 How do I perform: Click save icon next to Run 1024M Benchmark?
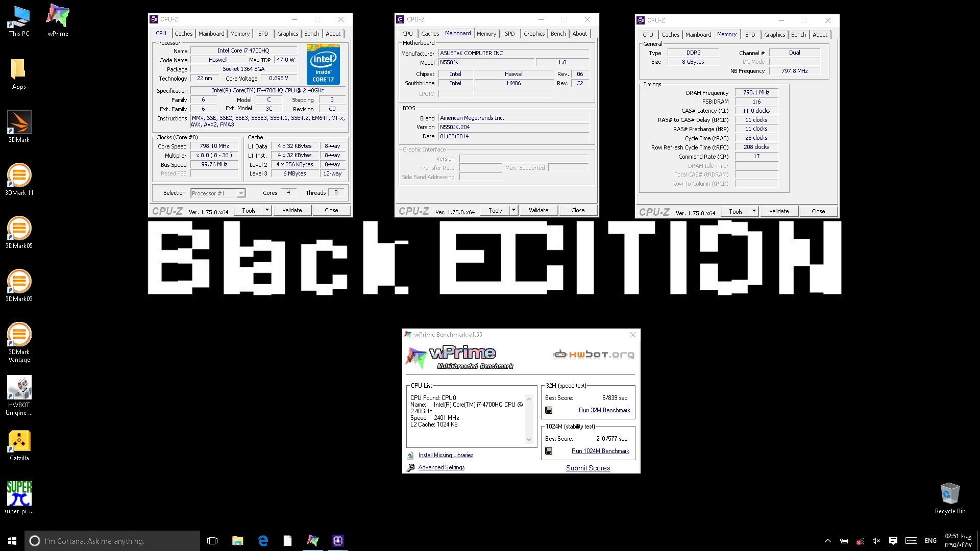(549, 451)
